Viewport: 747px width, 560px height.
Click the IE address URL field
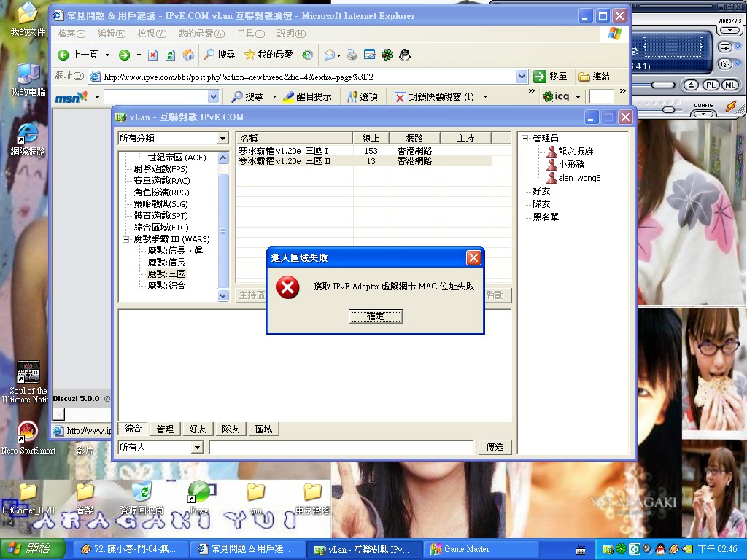pyautogui.click(x=309, y=77)
